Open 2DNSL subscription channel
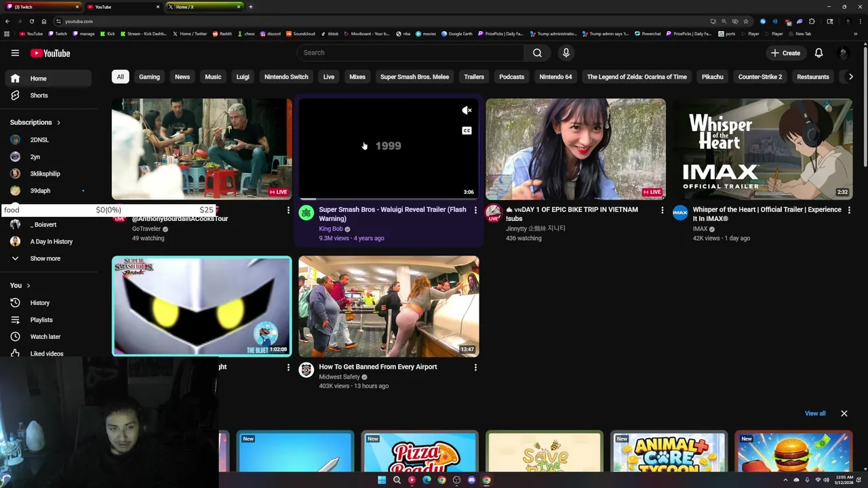This screenshot has height=488, width=868. 39,140
